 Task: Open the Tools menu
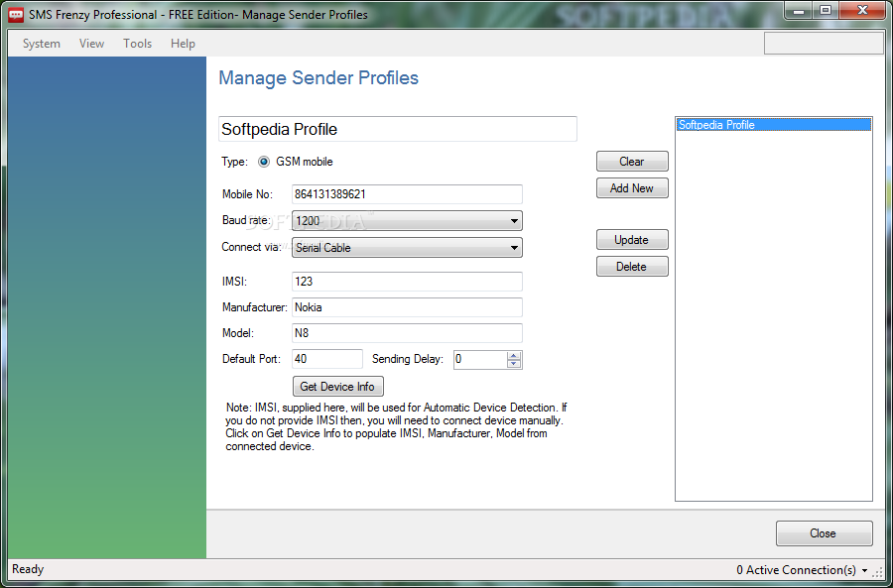pos(137,44)
